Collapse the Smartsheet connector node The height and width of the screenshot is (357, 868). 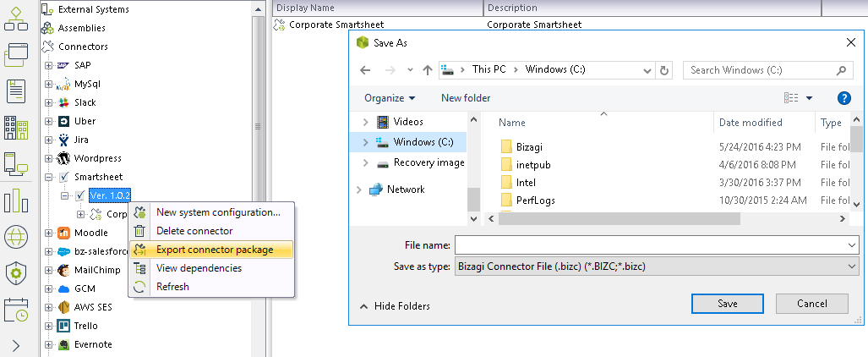click(49, 178)
